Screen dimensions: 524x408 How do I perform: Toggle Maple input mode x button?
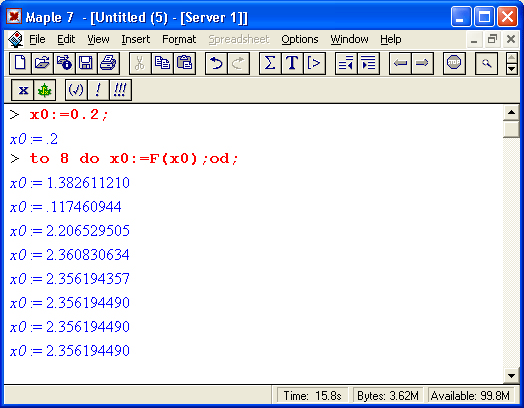click(22, 90)
